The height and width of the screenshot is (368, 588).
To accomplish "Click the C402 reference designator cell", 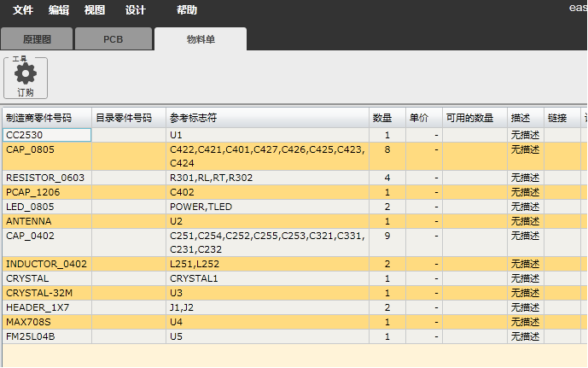I will (267, 192).
